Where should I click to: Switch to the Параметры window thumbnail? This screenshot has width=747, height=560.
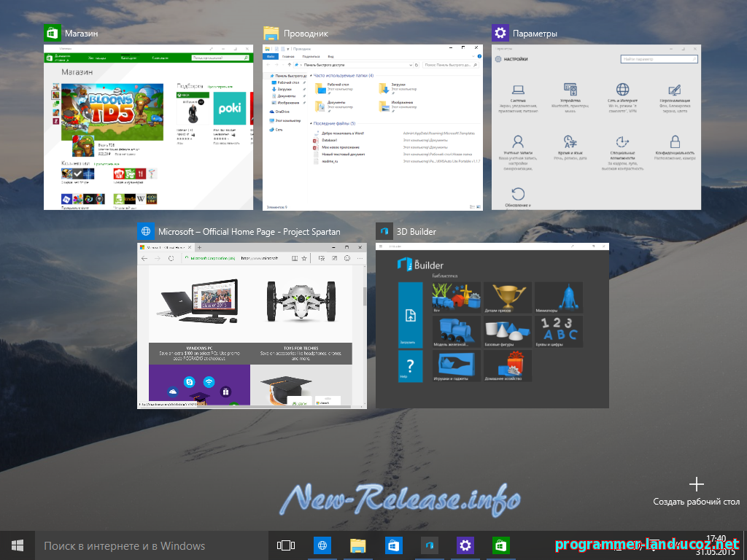pyautogui.click(x=596, y=127)
